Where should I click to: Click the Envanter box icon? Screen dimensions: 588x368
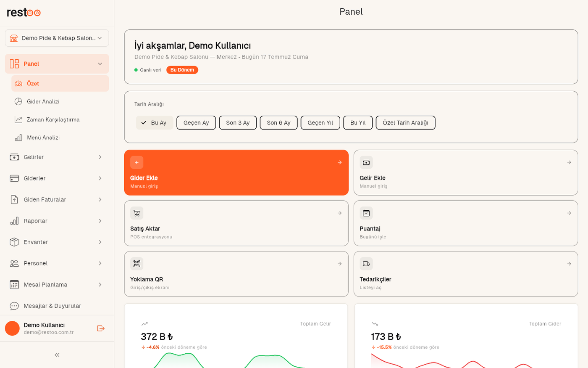(x=14, y=242)
